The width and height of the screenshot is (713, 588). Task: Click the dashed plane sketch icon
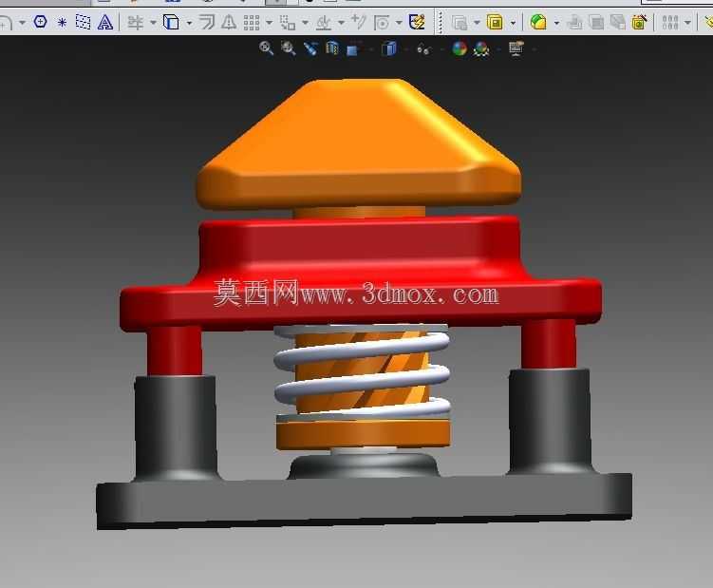(83, 22)
